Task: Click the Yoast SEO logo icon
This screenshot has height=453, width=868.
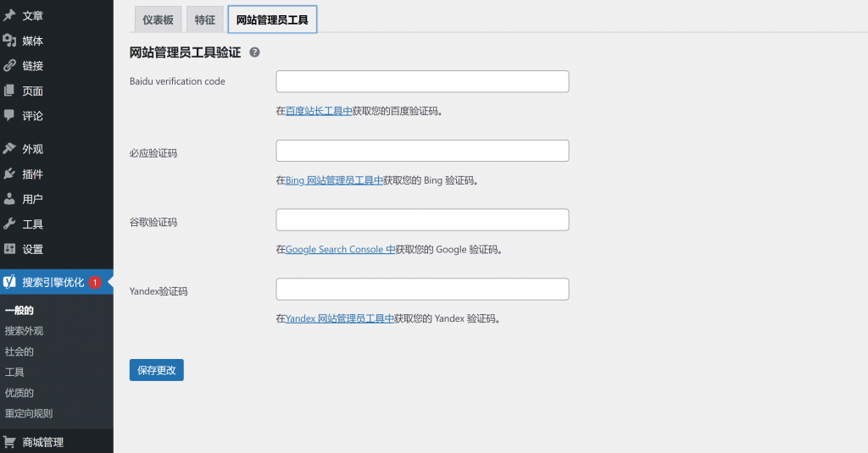Action: 9,281
